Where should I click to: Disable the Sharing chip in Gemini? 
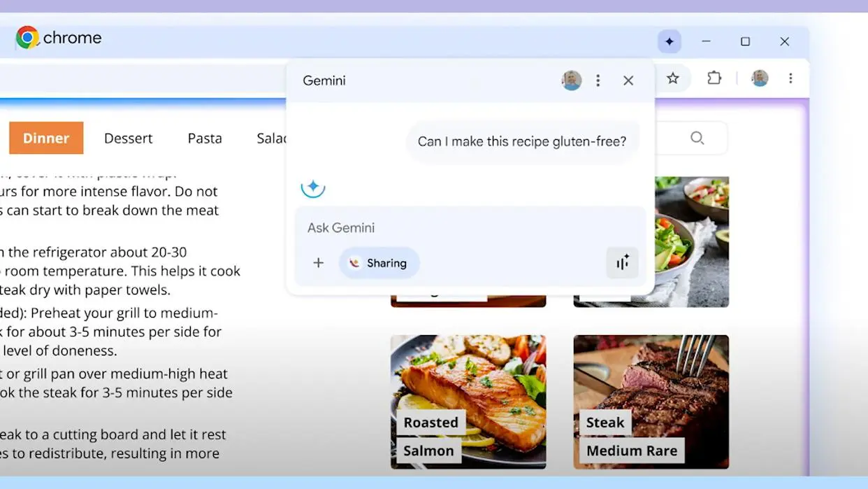[379, 262]
